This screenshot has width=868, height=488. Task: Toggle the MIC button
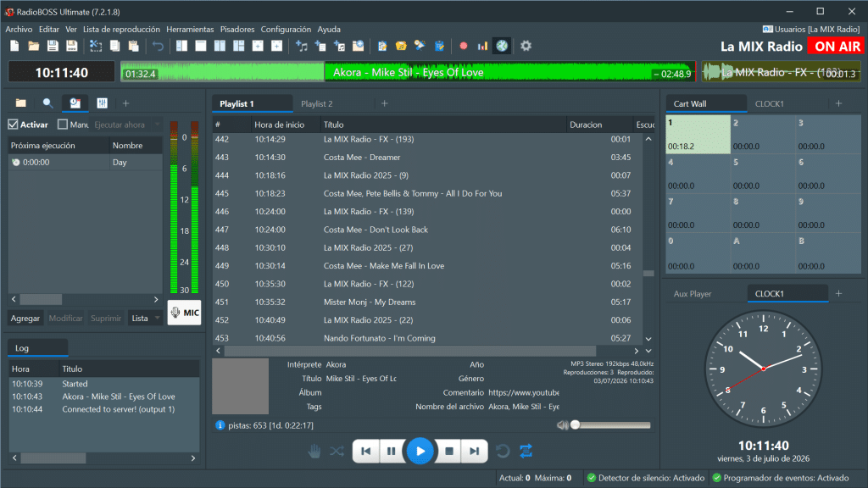tap(184, 313)
